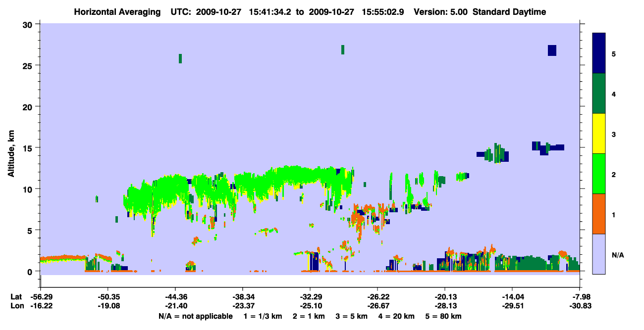The image size is (644, 330).
Task: Click the '4 = 20 km' legend text
Action: coord(397,316)
